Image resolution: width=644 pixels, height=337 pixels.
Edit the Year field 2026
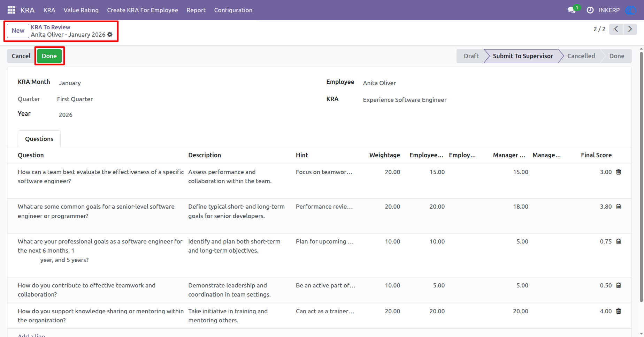click(66, 115)
